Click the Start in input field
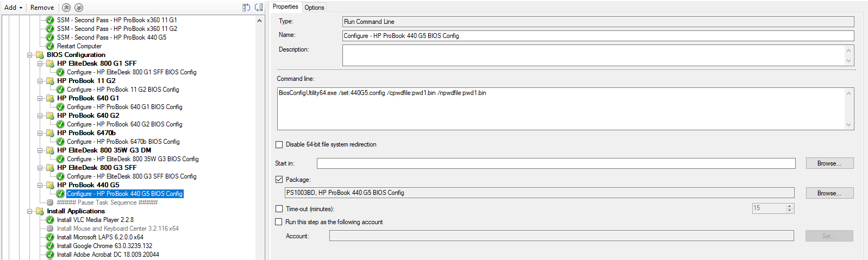Viewport: 868px width, 260px height. (556, 163)
